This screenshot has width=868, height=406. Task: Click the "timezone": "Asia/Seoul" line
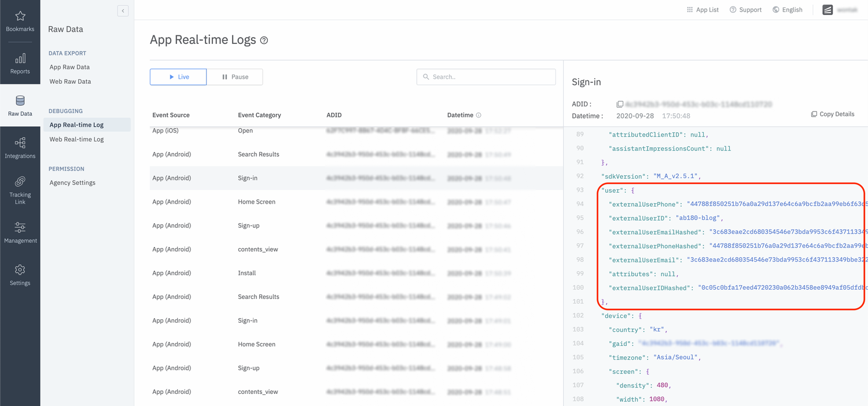click(x=654, y=357)
